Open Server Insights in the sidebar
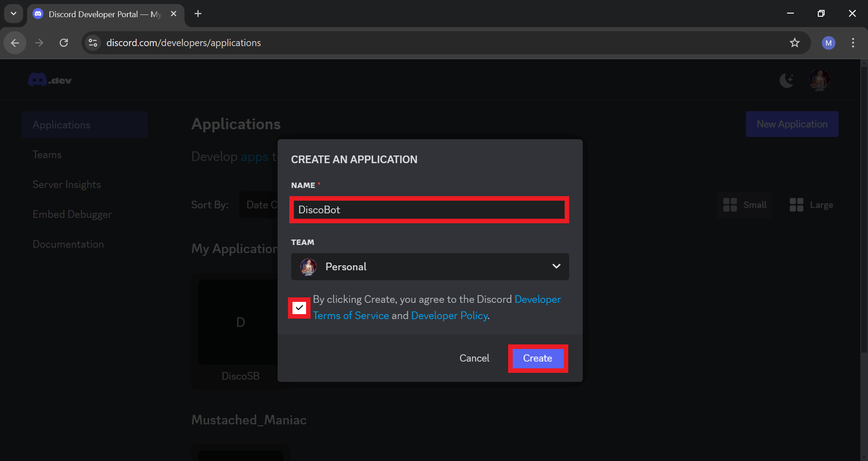This screenshot has width=868, height=461. [x=66, y=184]
